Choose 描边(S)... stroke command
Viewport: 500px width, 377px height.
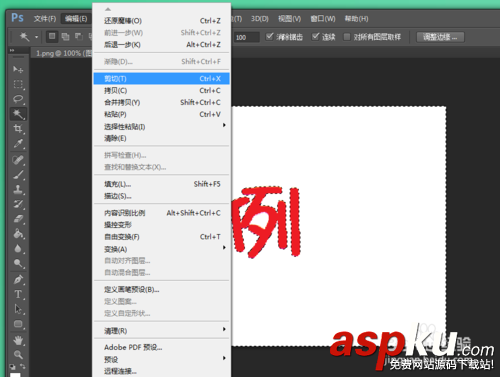pyautogui.click(x=161, y=196)
